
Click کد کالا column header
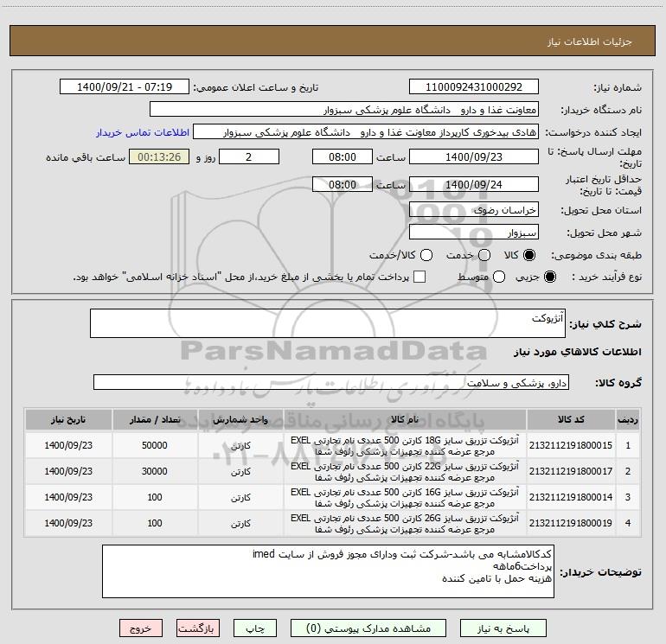pos(571,419)
